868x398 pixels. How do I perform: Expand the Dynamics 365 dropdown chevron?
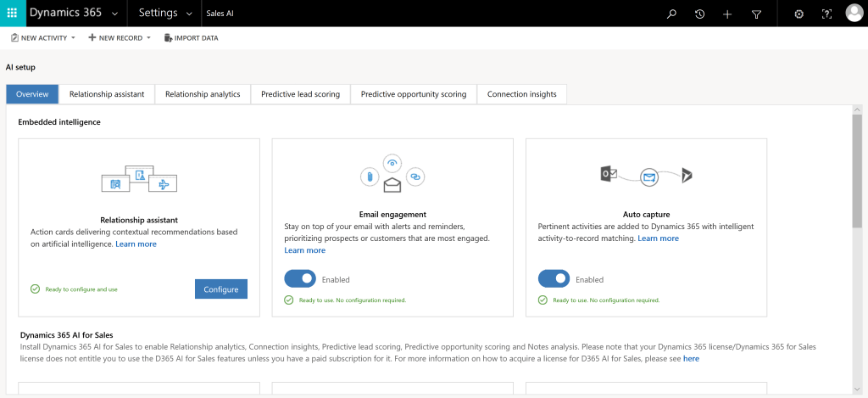click(x=114, y=14)
